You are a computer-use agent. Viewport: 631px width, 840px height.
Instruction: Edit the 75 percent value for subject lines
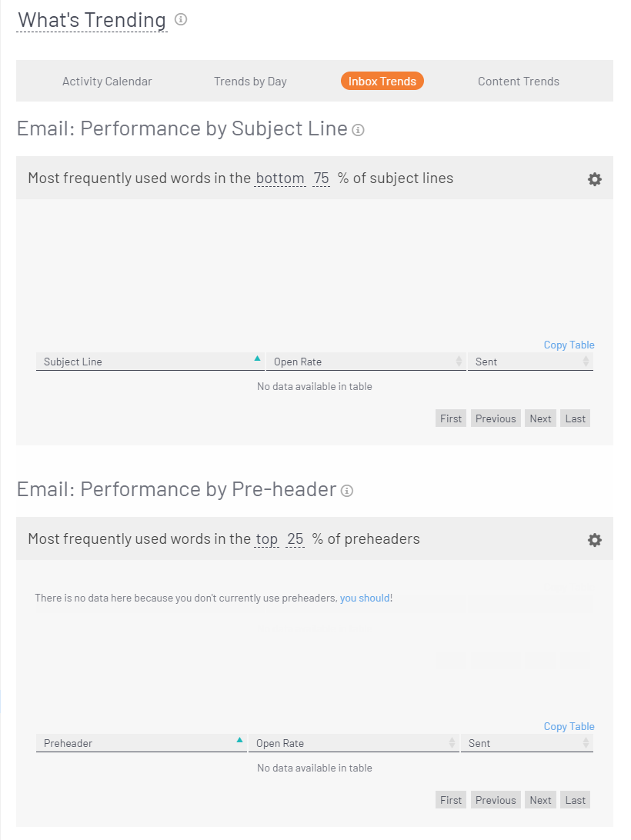pyautogui.click(x=321, y=178)
